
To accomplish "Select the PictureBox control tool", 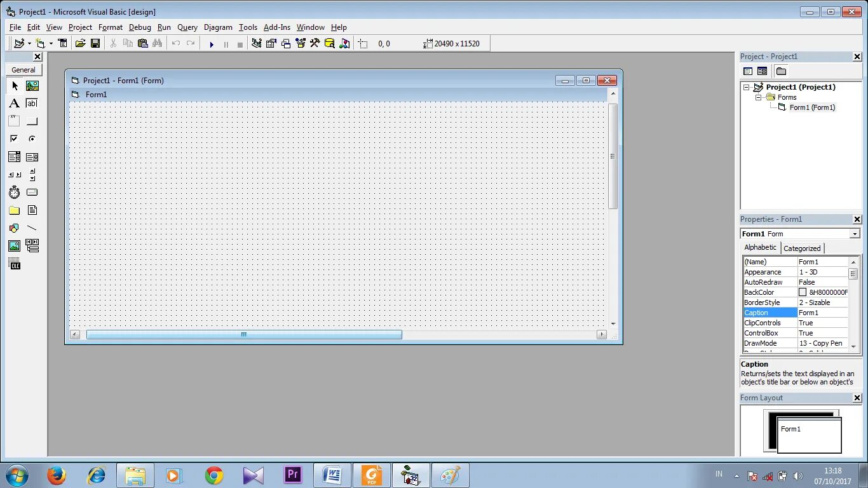I will click(x=32, y=86).
